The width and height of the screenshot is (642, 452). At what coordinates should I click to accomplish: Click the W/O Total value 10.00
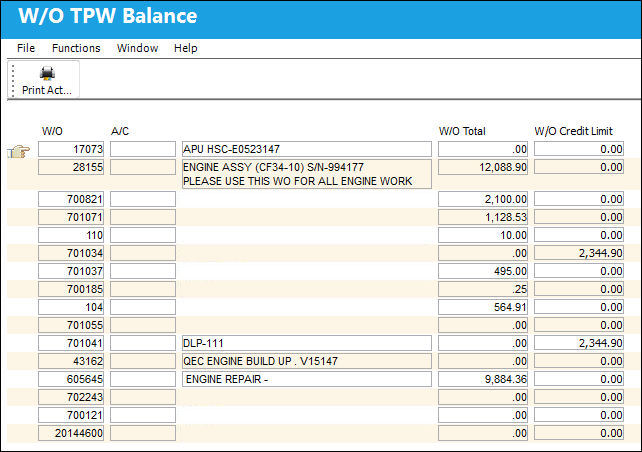[x=483, y=235]
